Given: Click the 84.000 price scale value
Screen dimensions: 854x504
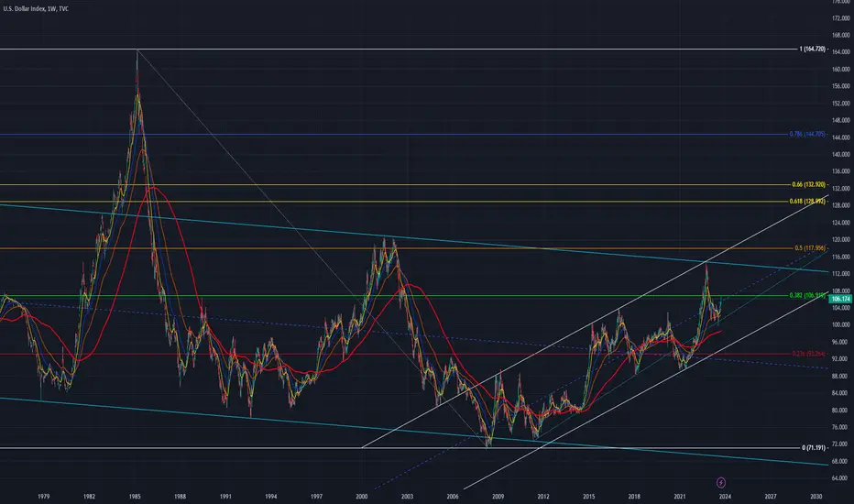Looking at the screenshot, I should tap(841, 393).
